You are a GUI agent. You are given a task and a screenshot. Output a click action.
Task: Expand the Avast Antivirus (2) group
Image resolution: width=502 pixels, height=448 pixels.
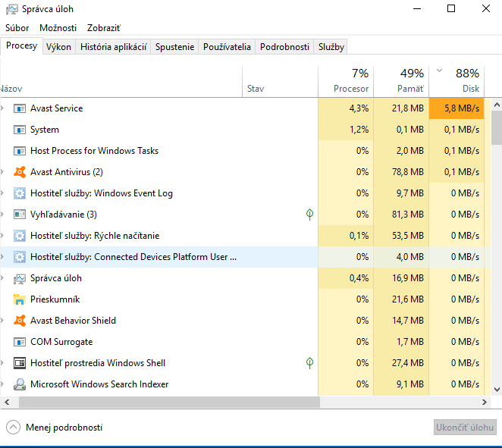click(x=2, y=172)
